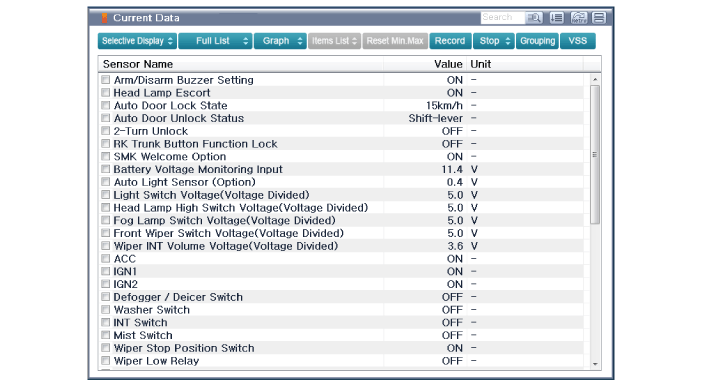The image size is (701, 386).
Task: Open the Selective Display dropdown
Action: tap(137, 41)
